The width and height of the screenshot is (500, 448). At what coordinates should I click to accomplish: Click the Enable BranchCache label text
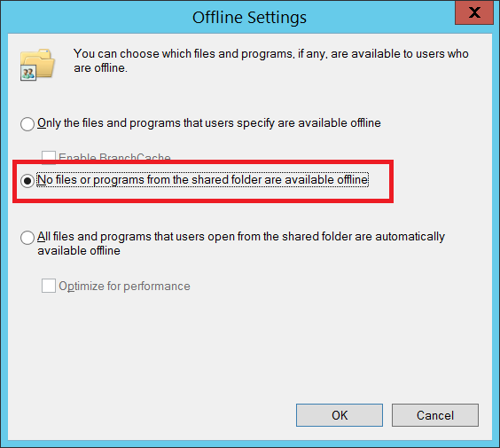click(114, 156)
